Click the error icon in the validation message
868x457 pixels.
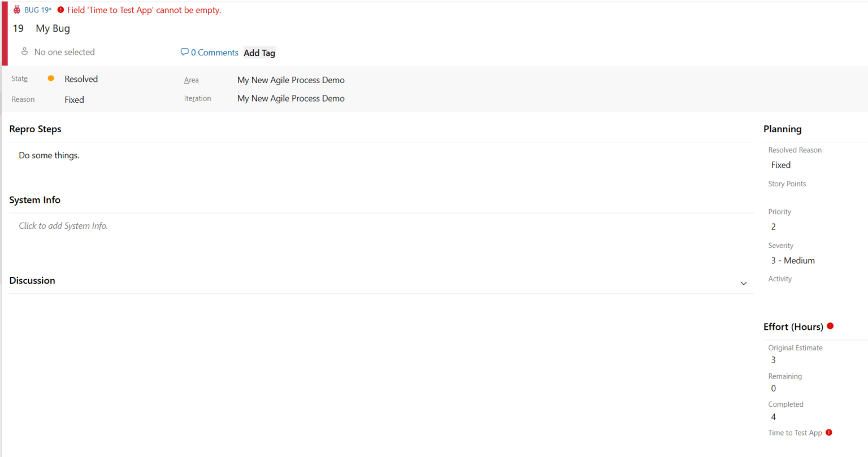pyautogui.click(x=61, y=10)
